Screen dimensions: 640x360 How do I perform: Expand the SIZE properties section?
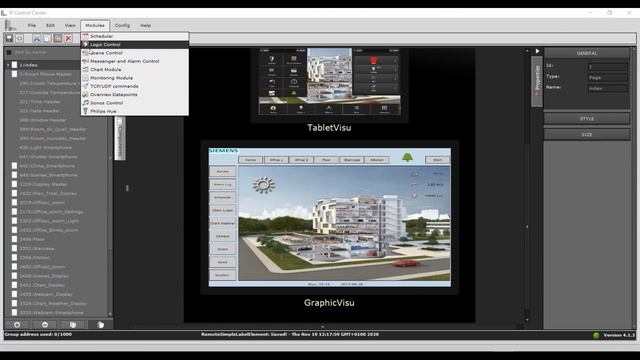coord(587,134)
